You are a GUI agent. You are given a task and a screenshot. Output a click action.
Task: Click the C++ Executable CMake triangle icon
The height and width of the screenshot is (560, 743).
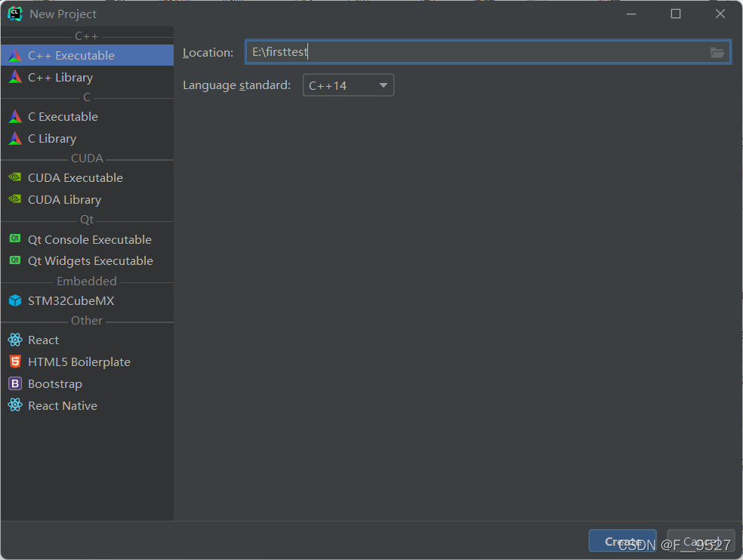click(x=15, y=55)
